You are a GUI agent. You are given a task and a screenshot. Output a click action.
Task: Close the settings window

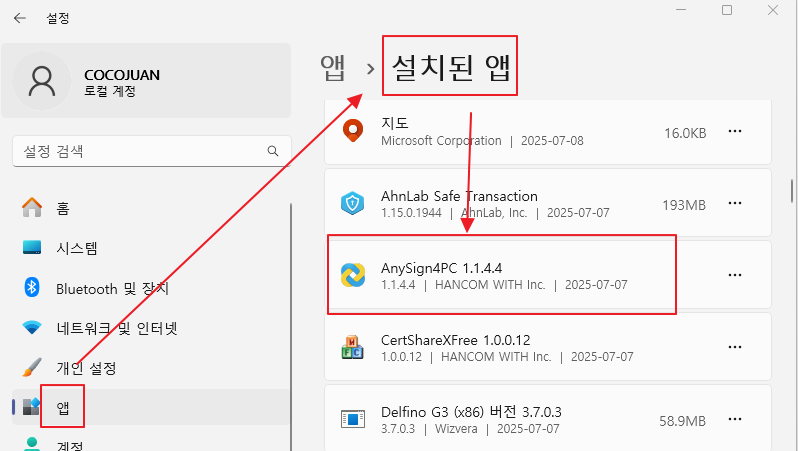point(773,10)
